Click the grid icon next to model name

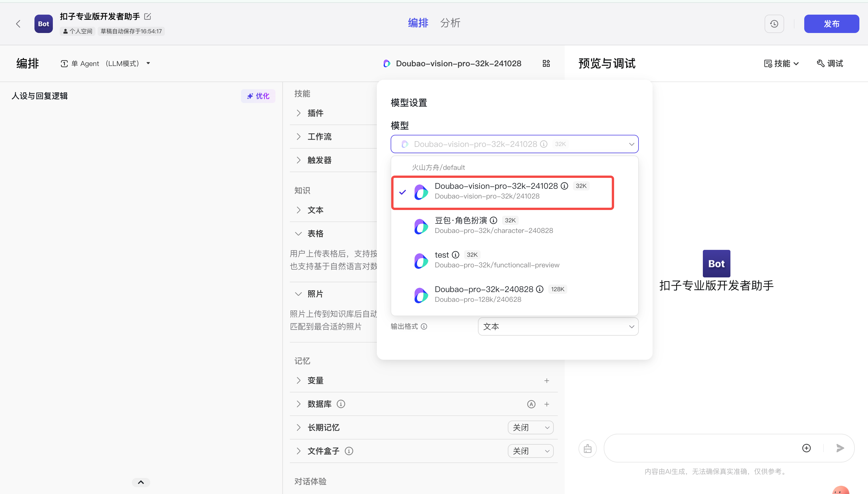point(546,63)
